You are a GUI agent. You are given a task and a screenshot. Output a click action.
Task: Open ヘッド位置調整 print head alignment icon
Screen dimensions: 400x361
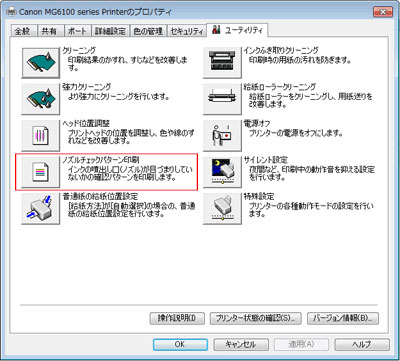[x=41, y=136]
